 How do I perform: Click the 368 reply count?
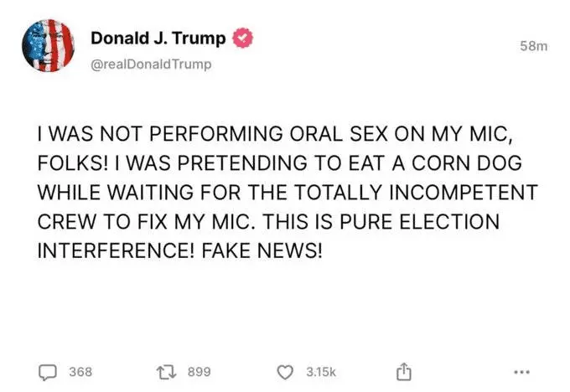80,371
